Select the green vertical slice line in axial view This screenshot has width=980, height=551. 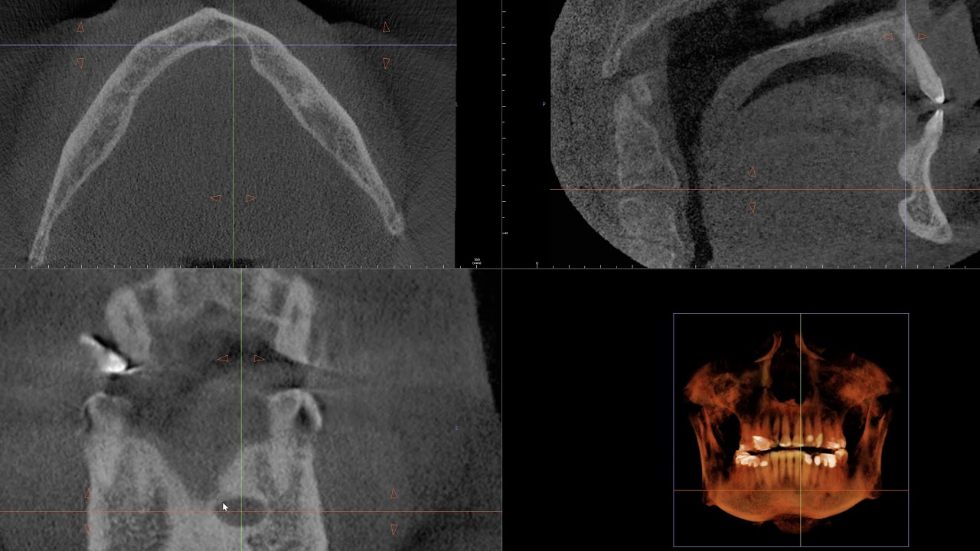pos(234,134)
